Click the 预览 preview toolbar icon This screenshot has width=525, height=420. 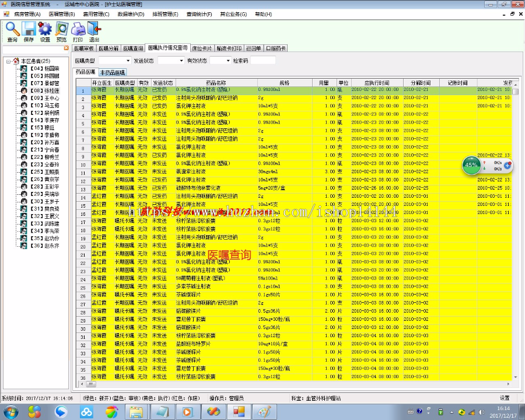tap(61, 29)
